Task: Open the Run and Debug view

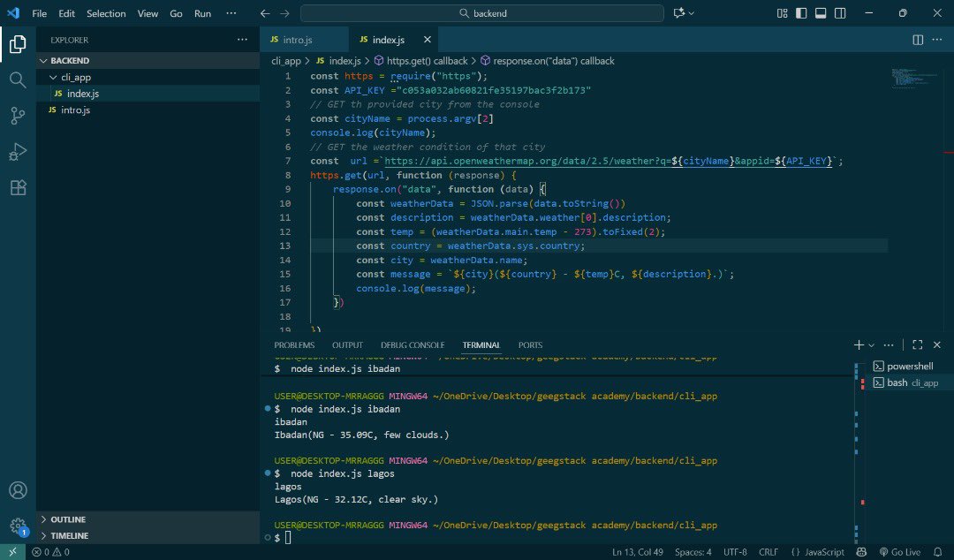Action: pos(18,151)
